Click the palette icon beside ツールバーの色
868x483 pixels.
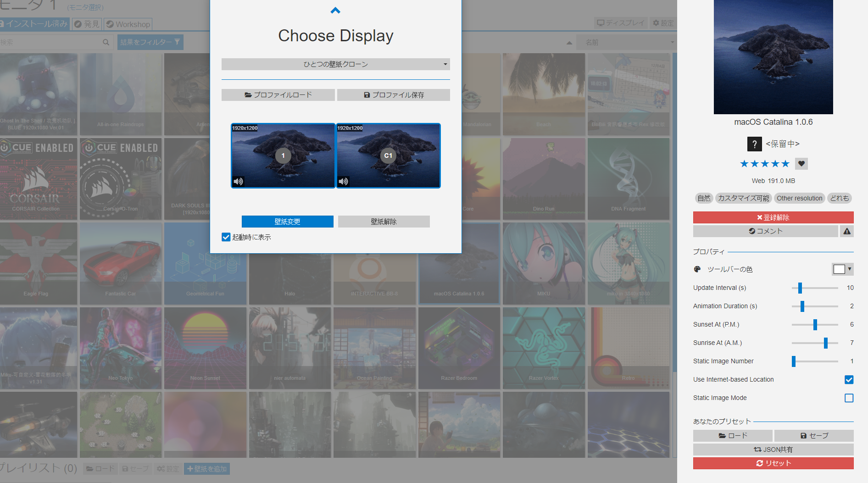click(697, 269)
